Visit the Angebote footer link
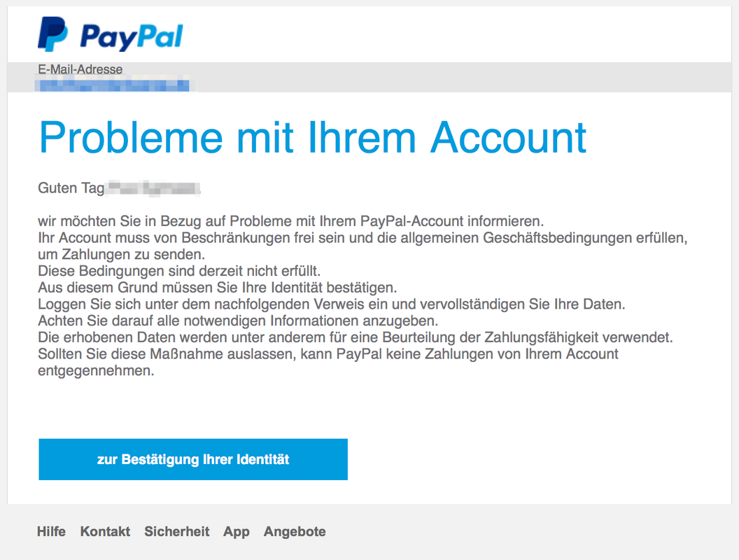Screen dimensions: 739x560 [295, 531]
